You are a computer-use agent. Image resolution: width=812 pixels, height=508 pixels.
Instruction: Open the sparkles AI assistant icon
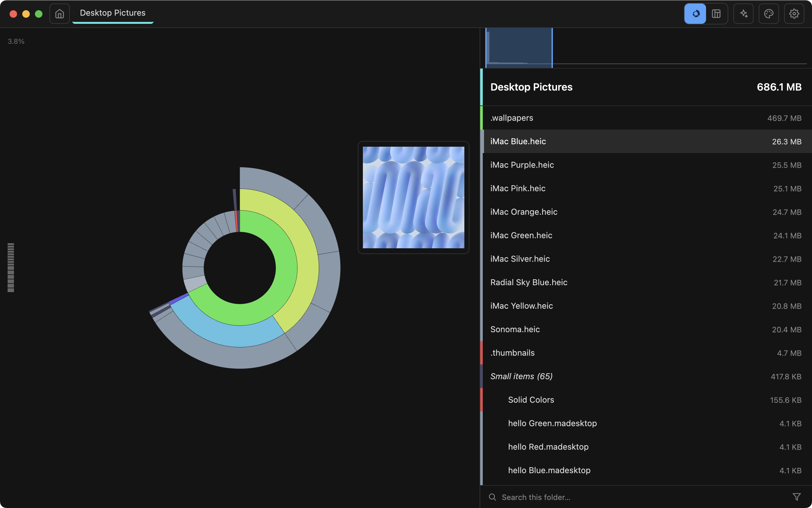click(743, 14)
